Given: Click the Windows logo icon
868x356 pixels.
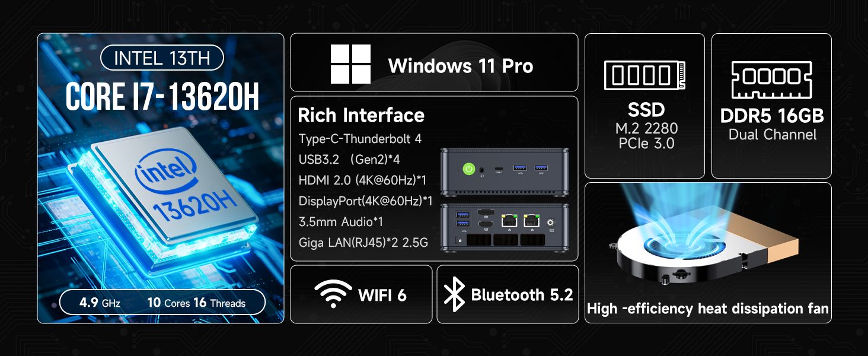Looking at the screenshot, I should pos(350,64).
